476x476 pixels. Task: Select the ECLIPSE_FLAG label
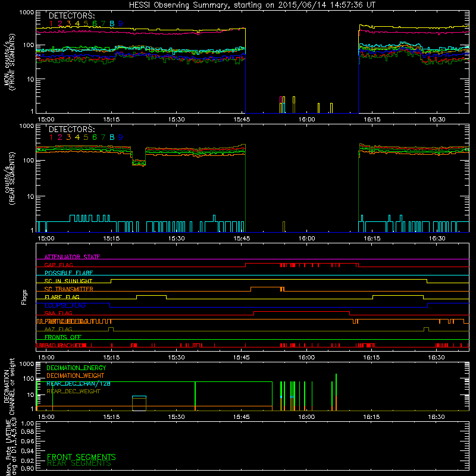point(65,305)
